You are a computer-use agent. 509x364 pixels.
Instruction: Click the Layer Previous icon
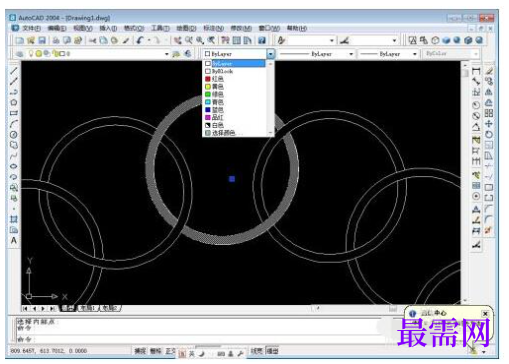tap(188, 54)
